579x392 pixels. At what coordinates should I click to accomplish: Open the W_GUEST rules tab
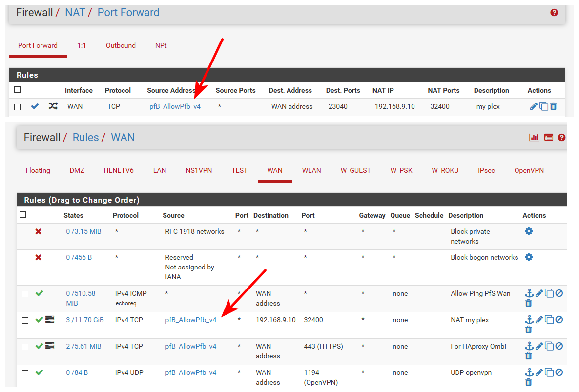click(355, 170)
